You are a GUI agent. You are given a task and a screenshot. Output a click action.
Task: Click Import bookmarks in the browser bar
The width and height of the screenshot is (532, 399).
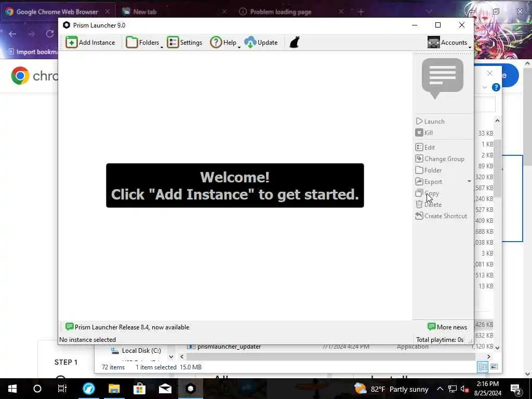tap(33, 51)
